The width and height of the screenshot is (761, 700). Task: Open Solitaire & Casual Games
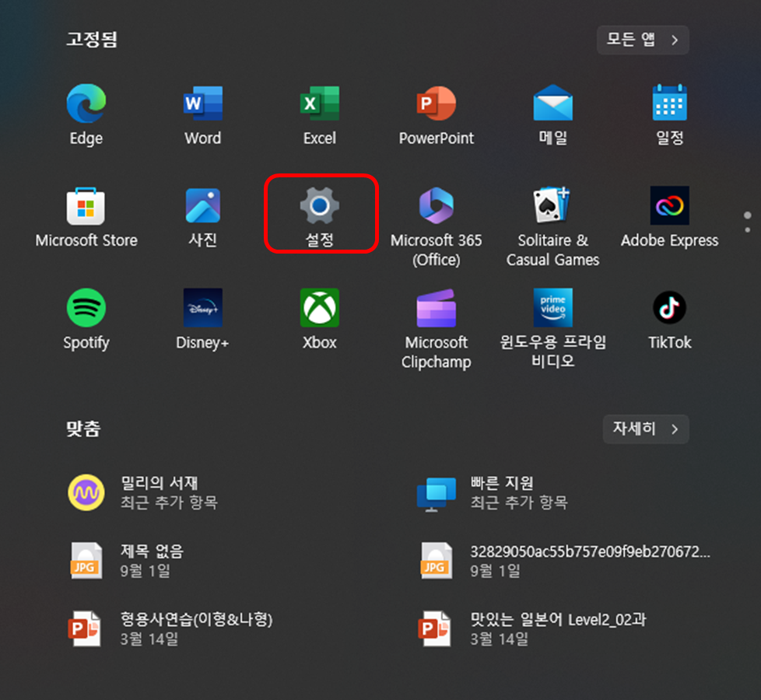[552, 205]
